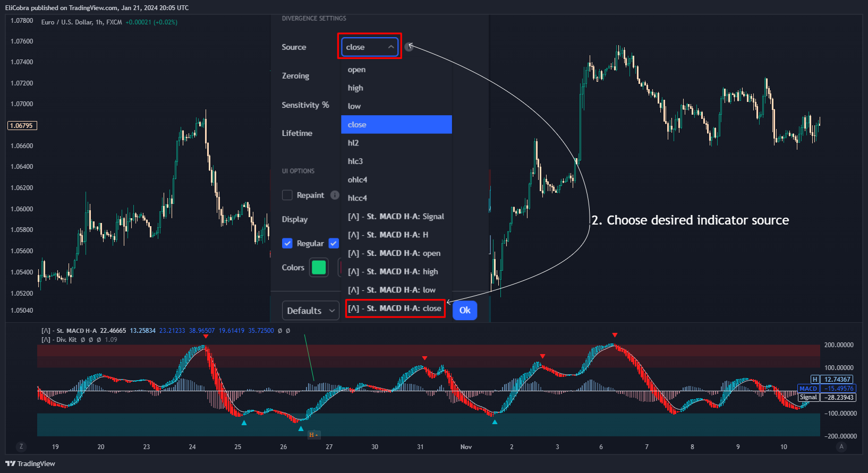This screenshot has height=473, width=868.
Task: Click the 1.07800 price axis label
Action: point(22,20)
